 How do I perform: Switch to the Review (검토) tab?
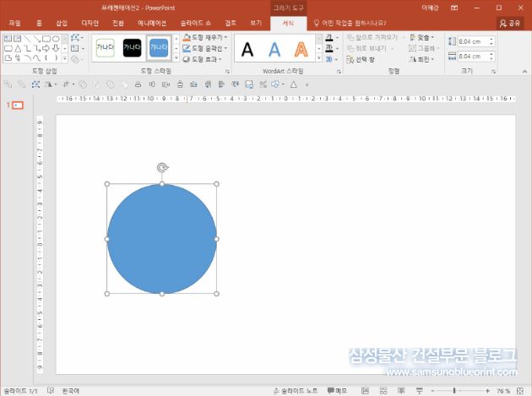[x=231, y=23]
